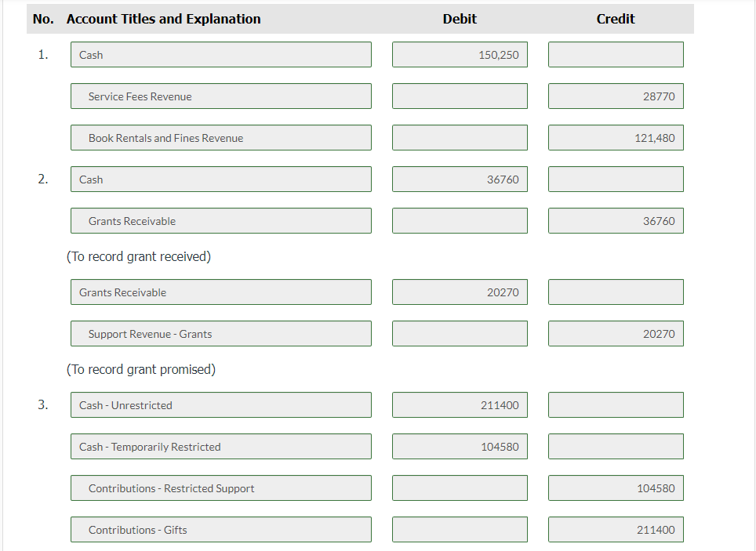756x551 pixels.
Task: Click the No. column header
Action: 43,19
